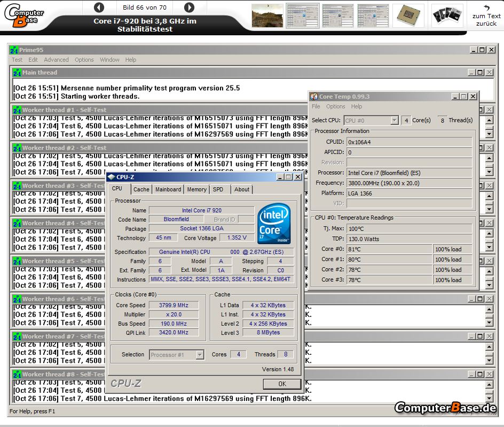
Task: Return to article via 'zum Text zurück'
Action: tap(486, 15)
